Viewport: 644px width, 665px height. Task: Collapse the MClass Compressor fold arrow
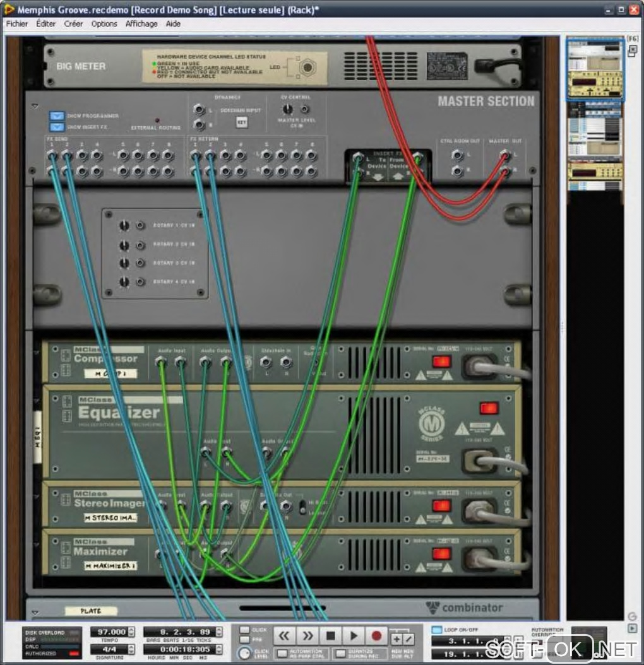pos(37,353)
